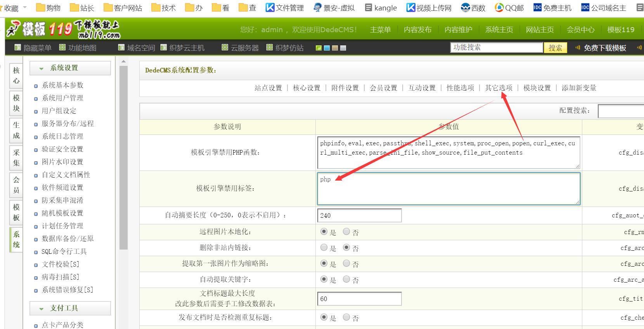Screen dimensions: 644x329
Task: Select 是 for 远程图片本地化
Action: coord(324,231)
